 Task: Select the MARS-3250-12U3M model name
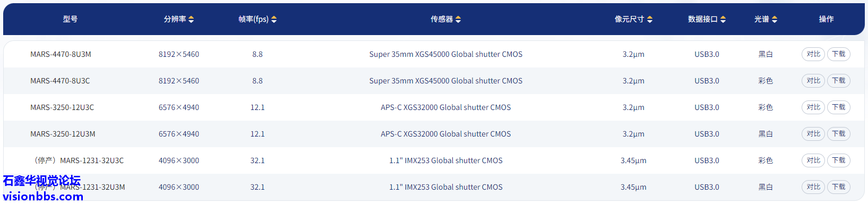(63, 134)
